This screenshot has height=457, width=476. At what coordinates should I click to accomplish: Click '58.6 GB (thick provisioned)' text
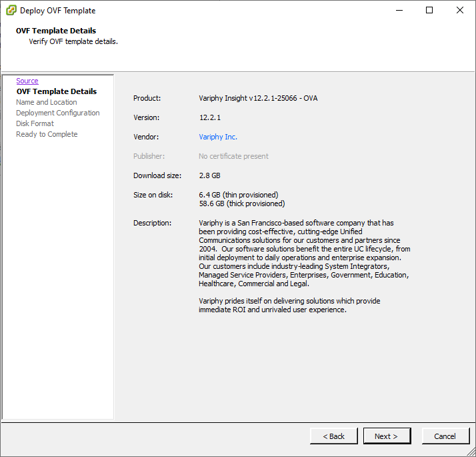242,203
